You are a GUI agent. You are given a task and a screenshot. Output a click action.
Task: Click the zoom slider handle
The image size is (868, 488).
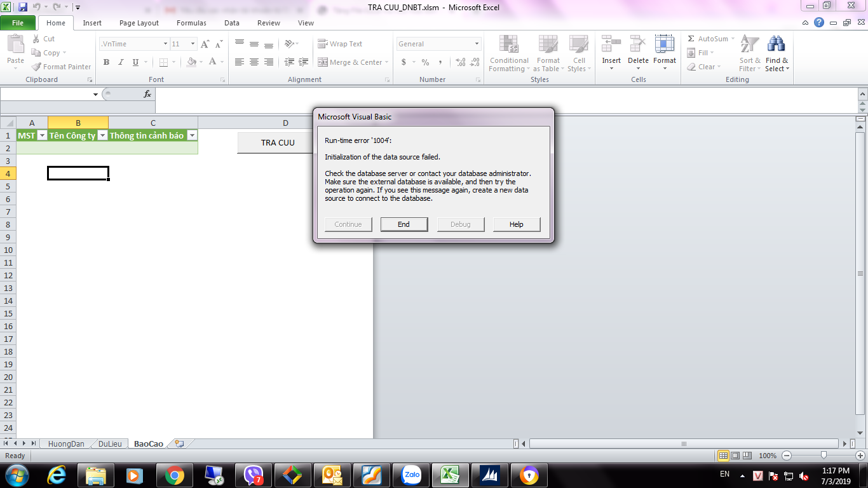824,455
